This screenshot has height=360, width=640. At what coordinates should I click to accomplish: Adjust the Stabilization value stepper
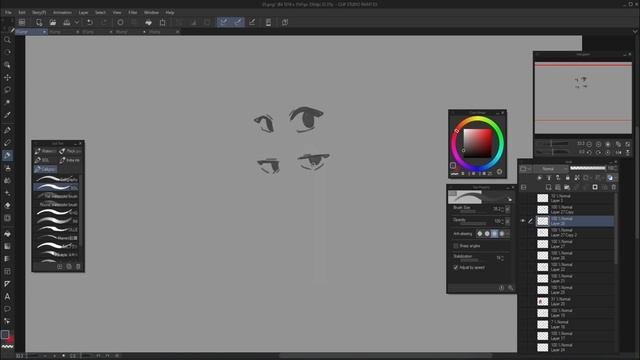(502, 258)
